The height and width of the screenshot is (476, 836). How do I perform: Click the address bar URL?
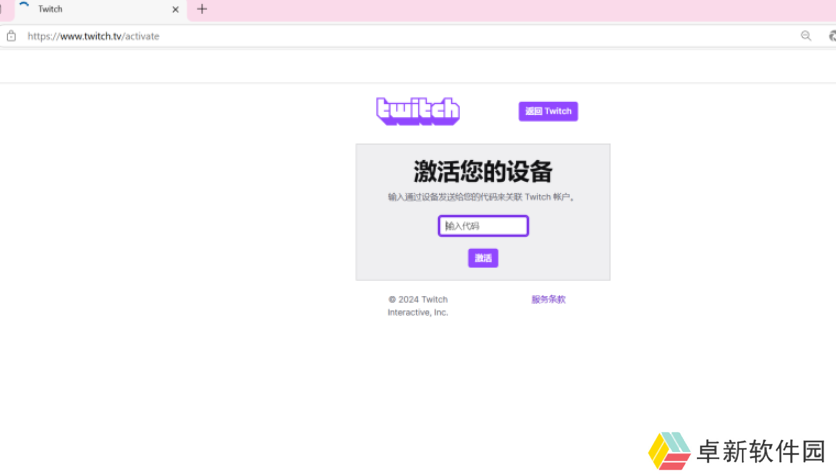(93, 36)
